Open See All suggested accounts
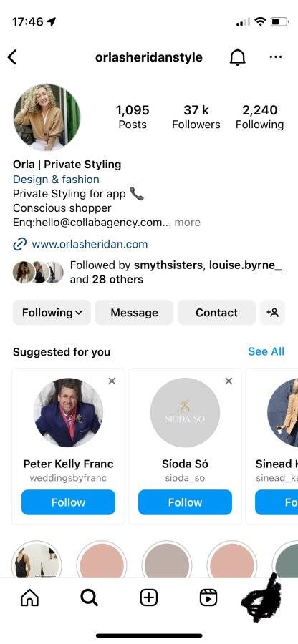The image size is (298, 644). click(x=266, y=351)
